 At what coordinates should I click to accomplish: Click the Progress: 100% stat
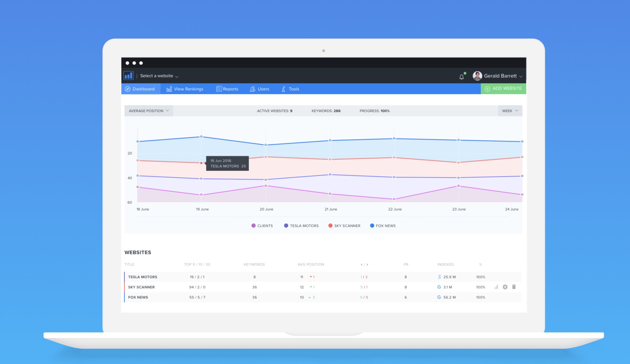(x=375, y=111)
